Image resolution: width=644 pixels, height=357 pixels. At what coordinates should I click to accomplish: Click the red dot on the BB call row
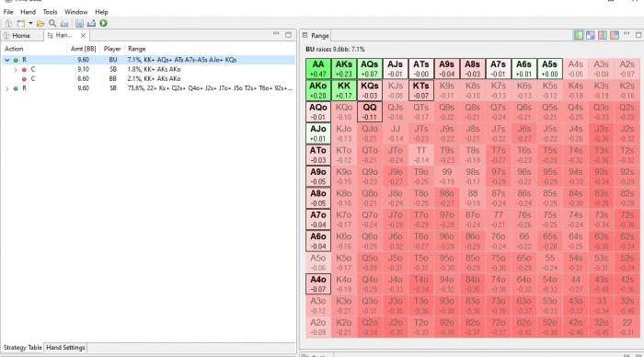coord(24,79)
